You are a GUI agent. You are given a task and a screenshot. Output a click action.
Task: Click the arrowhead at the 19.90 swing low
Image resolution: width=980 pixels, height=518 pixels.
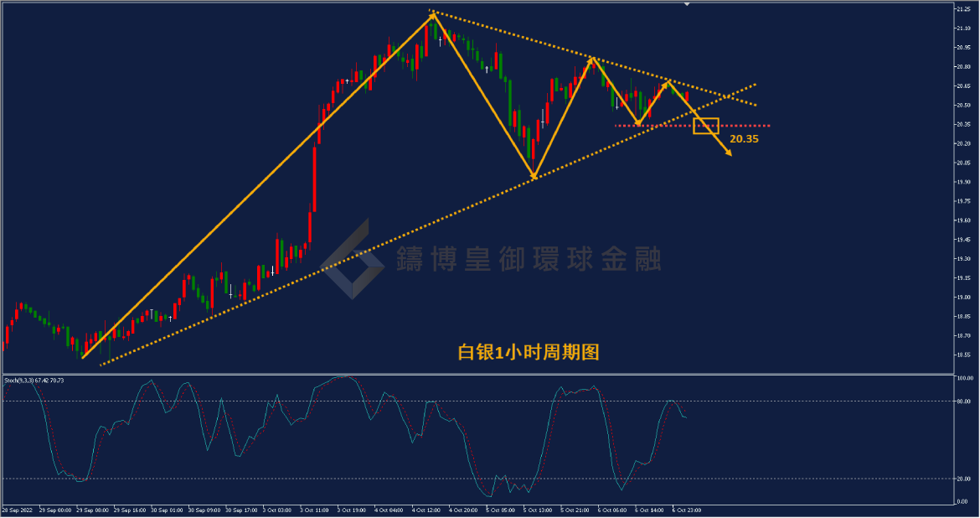point(534,176)
